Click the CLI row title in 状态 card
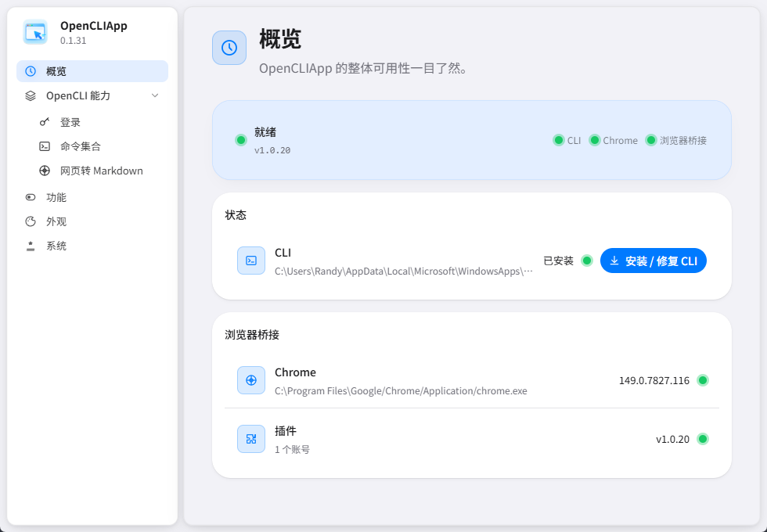 [x=283, y=252]
